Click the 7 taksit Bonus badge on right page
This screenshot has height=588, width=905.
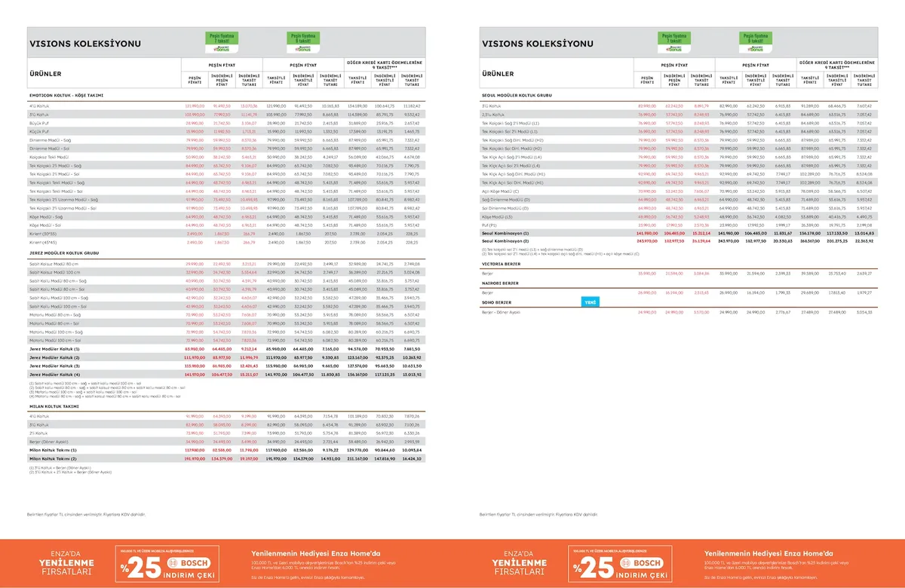pyautogui.click(x=673, y=42)
